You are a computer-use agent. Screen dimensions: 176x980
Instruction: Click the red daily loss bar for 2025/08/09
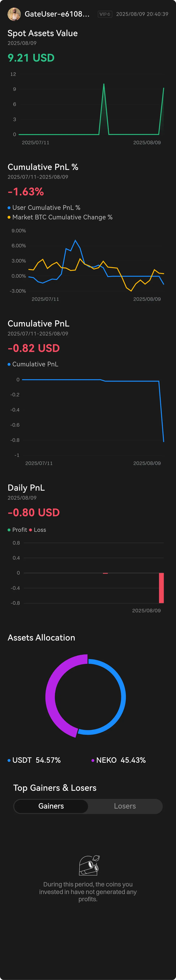click(x=161, y=588)
